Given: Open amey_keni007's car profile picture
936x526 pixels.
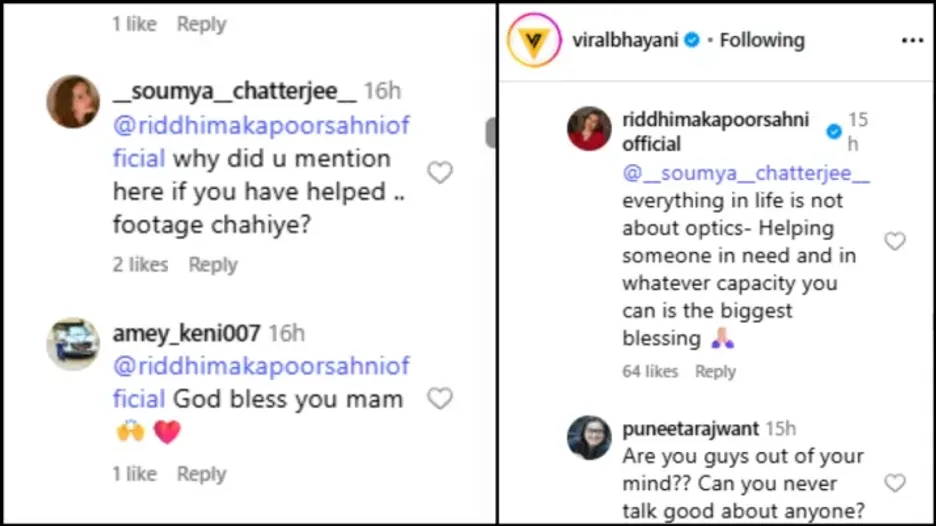Looking at the screenshot, I should (73, 343).
